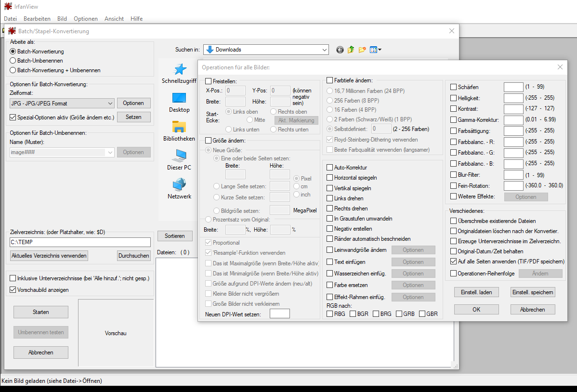Click the Setzen button
This screenshot has height=392, width=577.
point(133,117)
